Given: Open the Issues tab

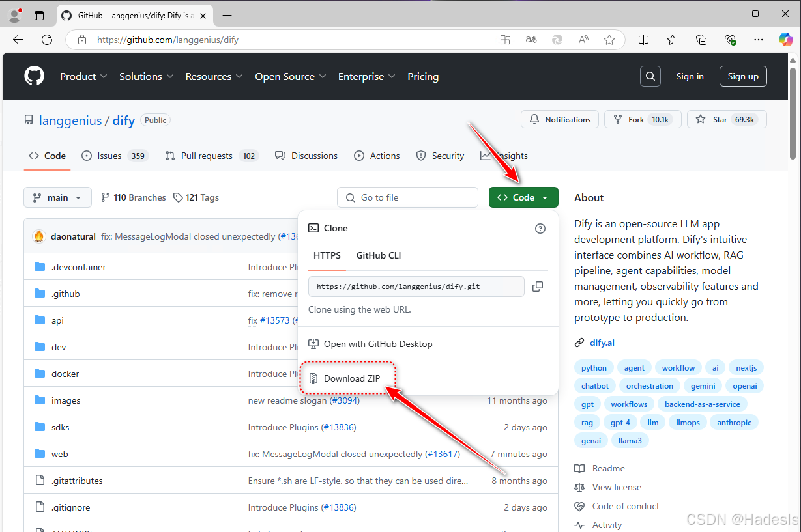Looking at the screenshot, I should [x=115, y=156].
